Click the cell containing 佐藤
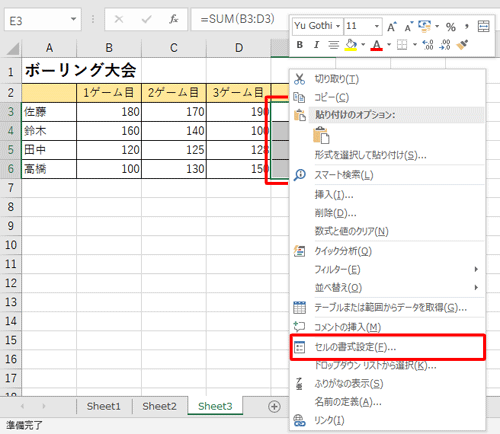 pos(49,112)
